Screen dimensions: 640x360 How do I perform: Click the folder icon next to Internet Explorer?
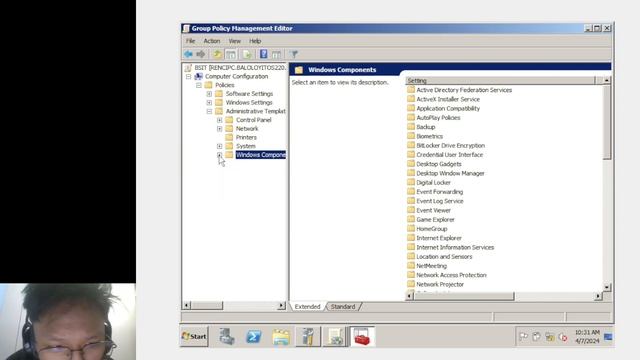pyautogui.click(x=411, y=238)
